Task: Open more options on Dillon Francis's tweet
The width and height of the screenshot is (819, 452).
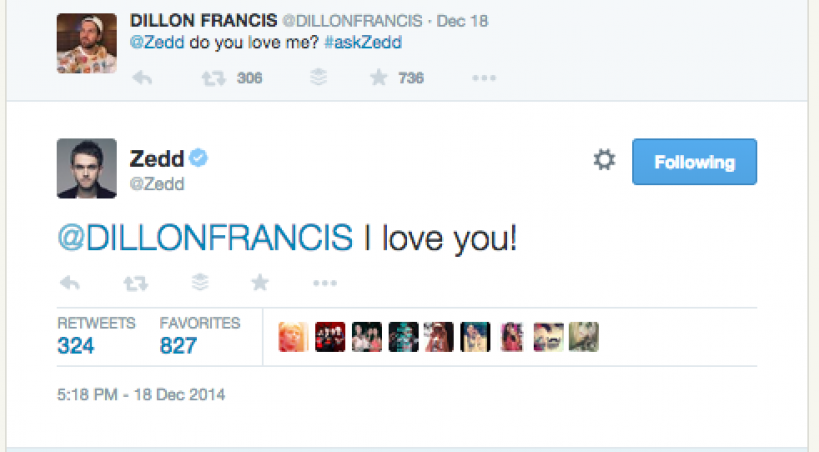Action: [484, 78]
